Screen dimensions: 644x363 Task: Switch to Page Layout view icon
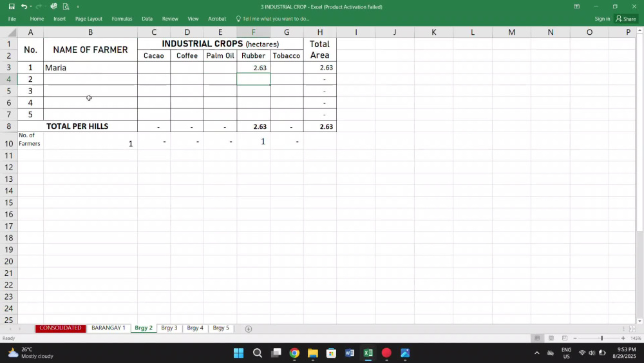pyautogui.click(x=551, y=338)
